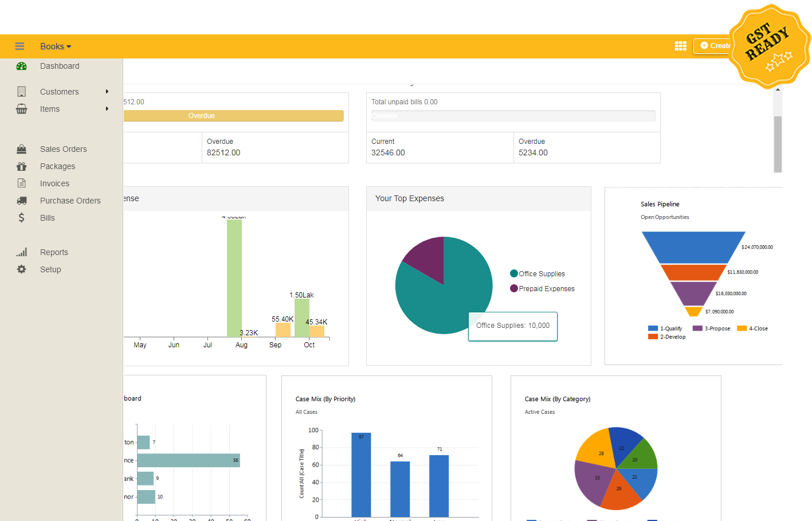Click the Sales Orders bag icon

[x=22, y=149]
